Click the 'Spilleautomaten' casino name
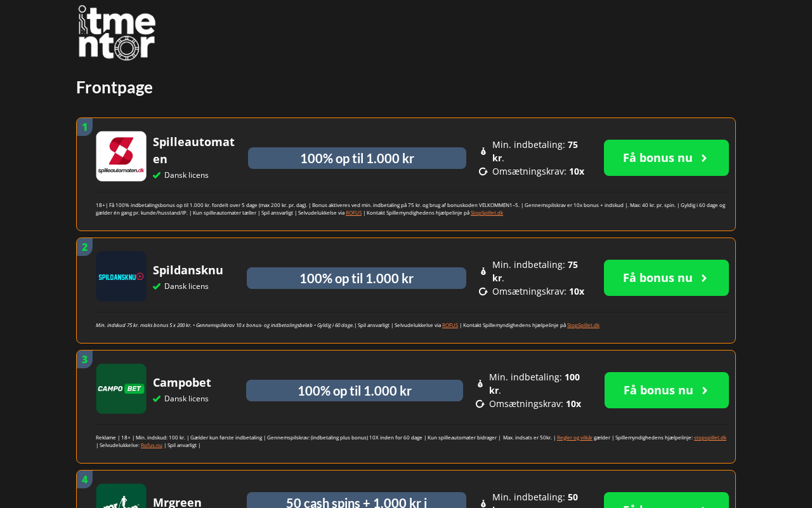Image resolution: width=812 pixels, height=508 pixels. 193,150
